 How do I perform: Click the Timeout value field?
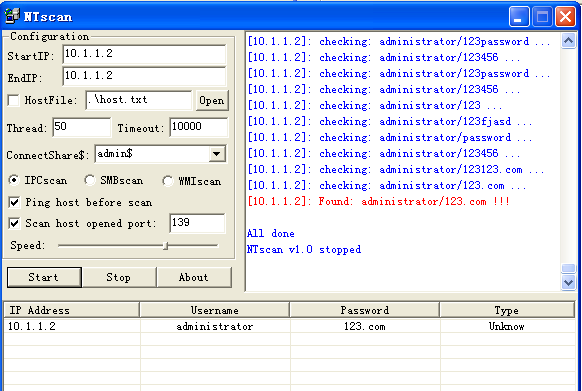199,127
